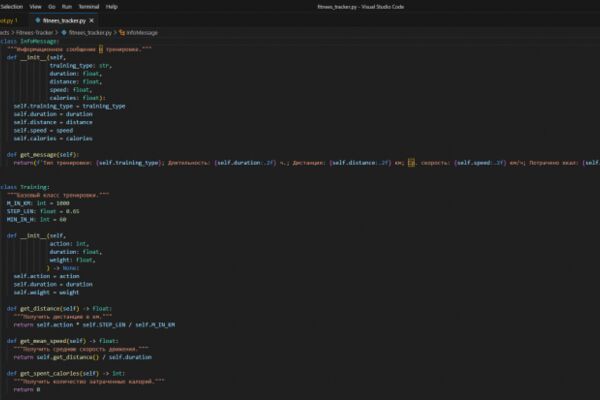Open the Run menu
Screen dimensions: 600x400
click(67, 7)
